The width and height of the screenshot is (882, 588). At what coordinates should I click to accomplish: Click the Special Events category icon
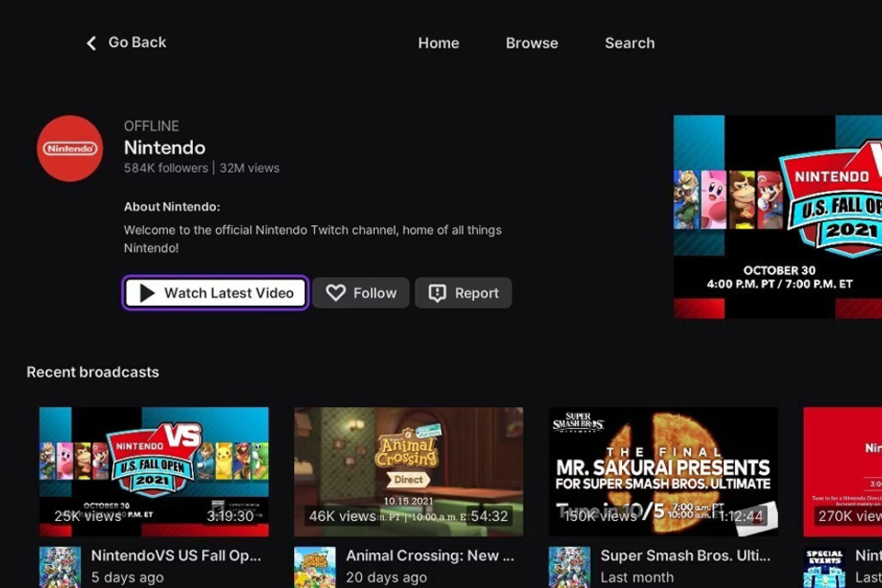coord(825,567)
